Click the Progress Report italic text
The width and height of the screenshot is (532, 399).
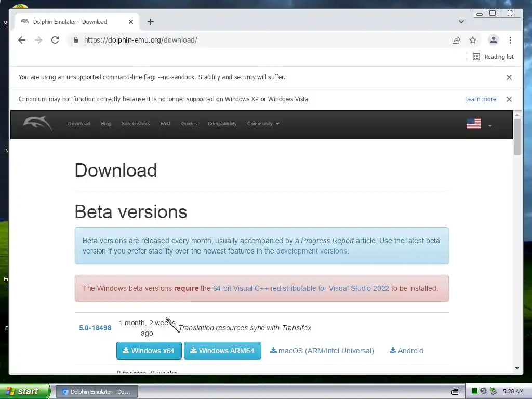click(327, 241)
